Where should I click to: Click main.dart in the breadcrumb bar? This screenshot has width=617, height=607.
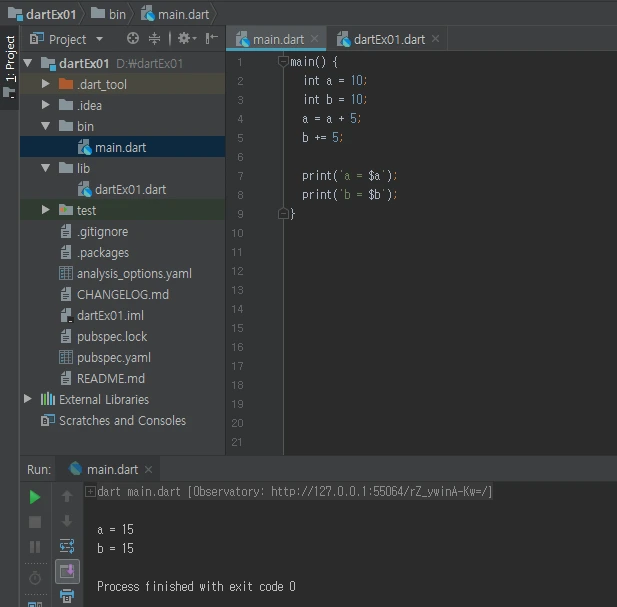175,15
